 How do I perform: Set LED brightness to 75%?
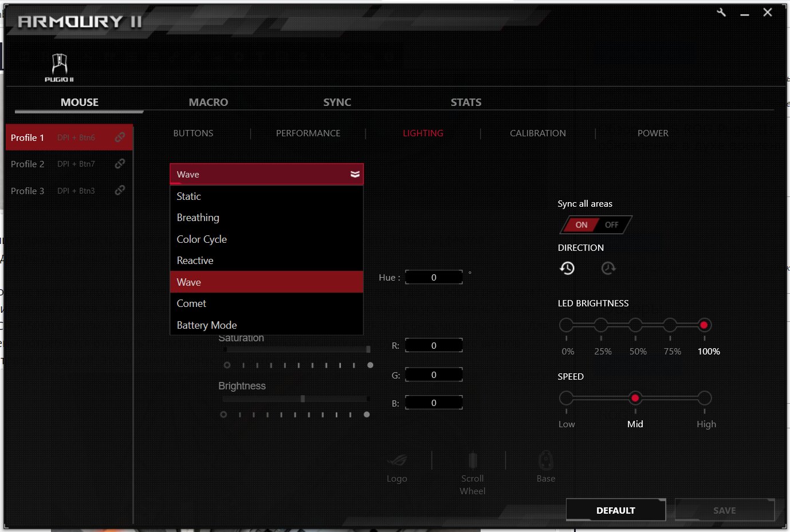(670, 325)
